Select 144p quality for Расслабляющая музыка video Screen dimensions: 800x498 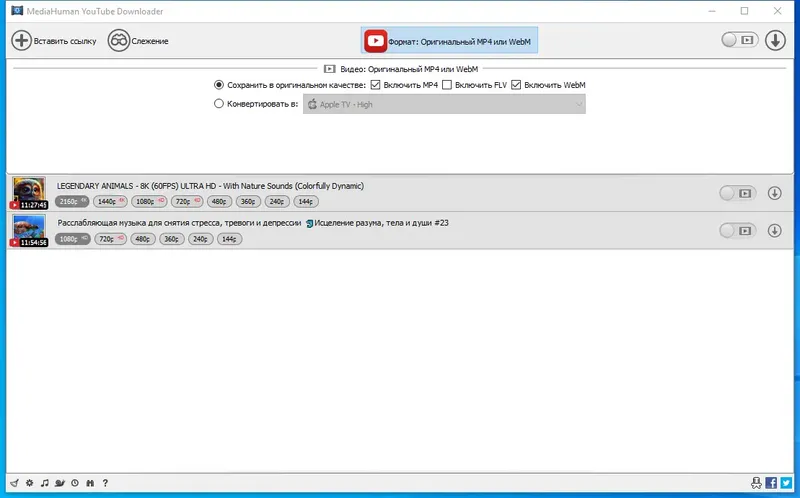point(230,239)
